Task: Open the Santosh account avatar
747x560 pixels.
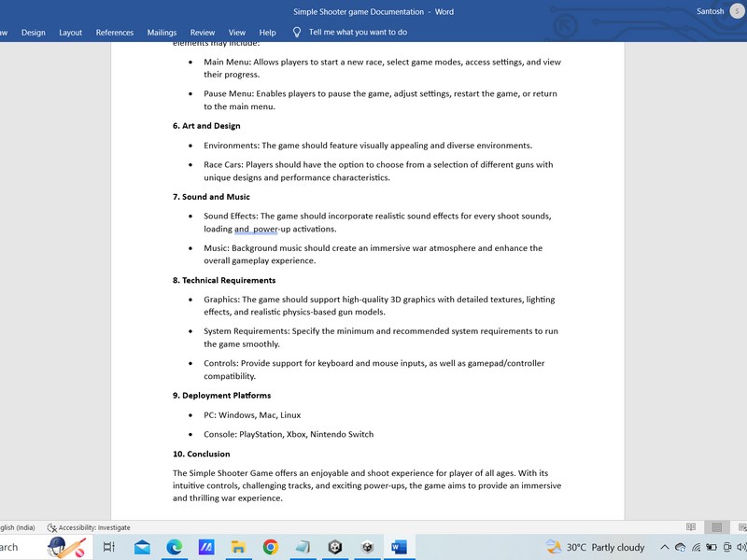Action: tap(737, 11)
